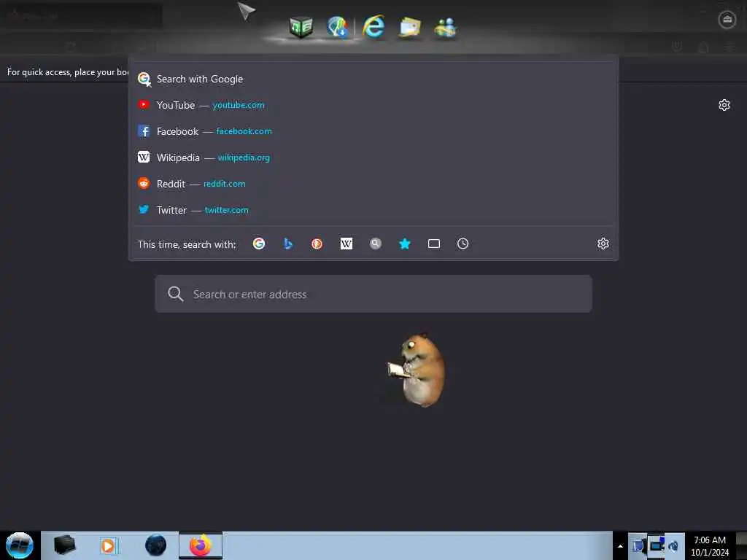Select the grey magnifier search engine icon
Screen dimensions: 747x560
pos(376,244)
